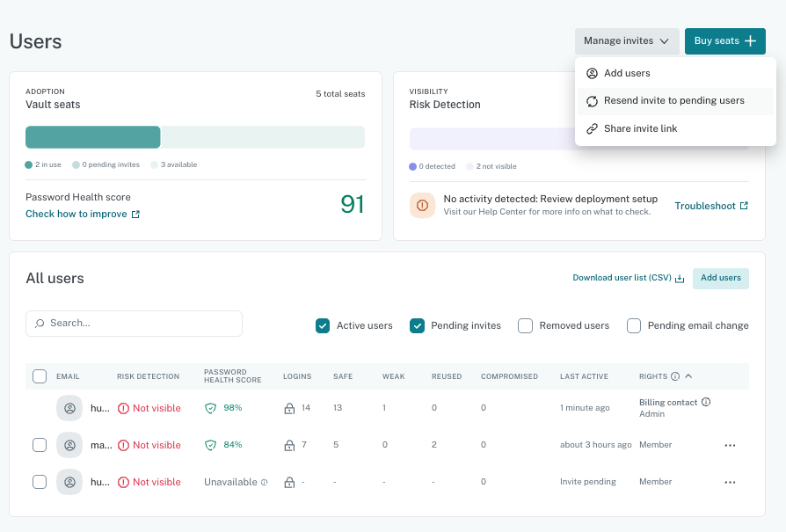This screenshot has height=532, width=786.
Task: Click the lock icon next to 14 logins
Action: tap(289, 408)
